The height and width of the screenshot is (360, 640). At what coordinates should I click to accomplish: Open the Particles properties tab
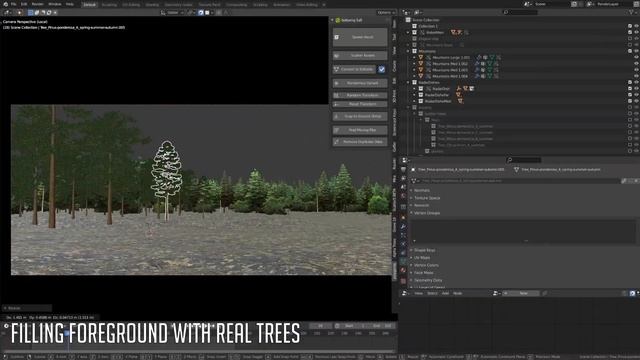(403, 235)
